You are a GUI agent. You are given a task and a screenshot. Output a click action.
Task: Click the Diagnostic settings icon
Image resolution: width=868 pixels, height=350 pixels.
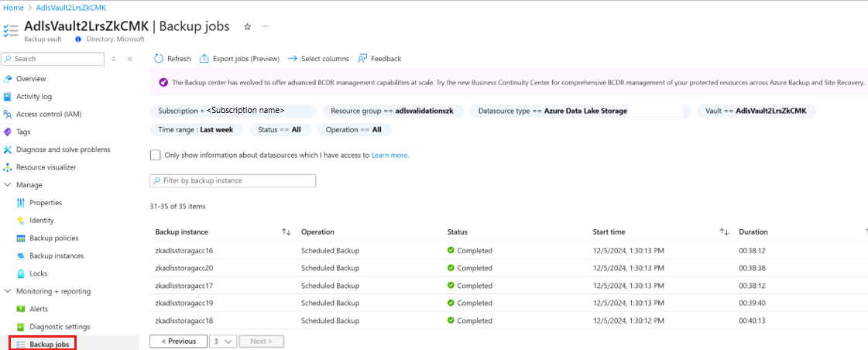[21, 327]
